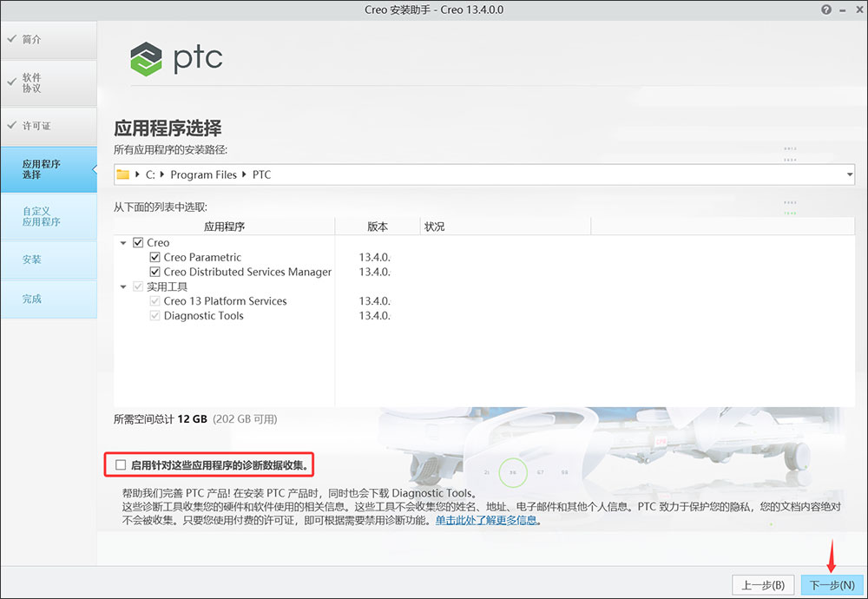
Task: Click the PTC folder segment in path
Action: [262, 174]
